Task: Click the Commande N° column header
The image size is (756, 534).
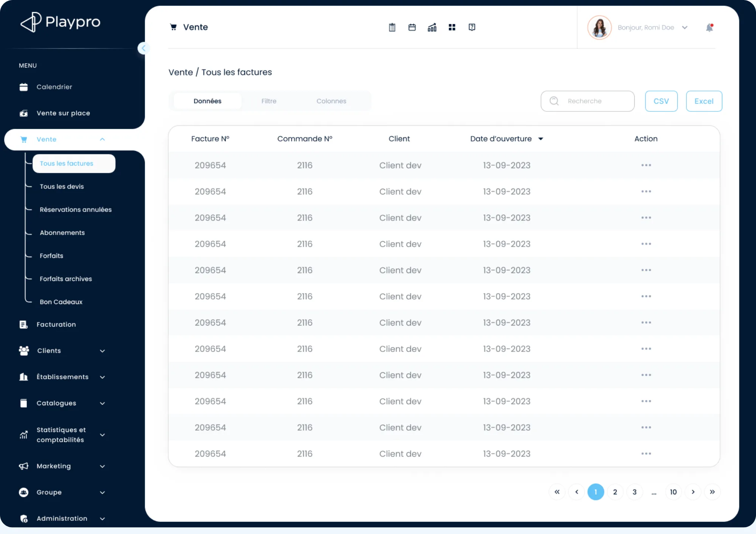Action: tap(305, 139)
